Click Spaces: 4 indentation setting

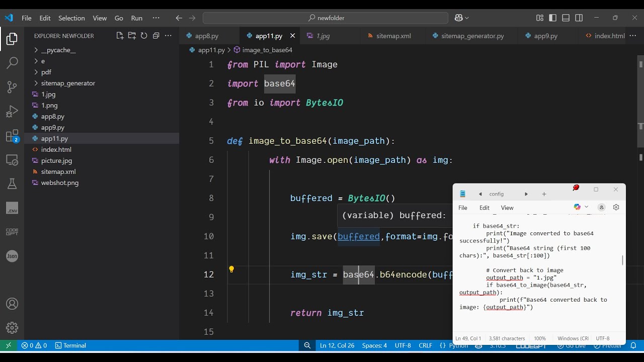pos(374,345)
